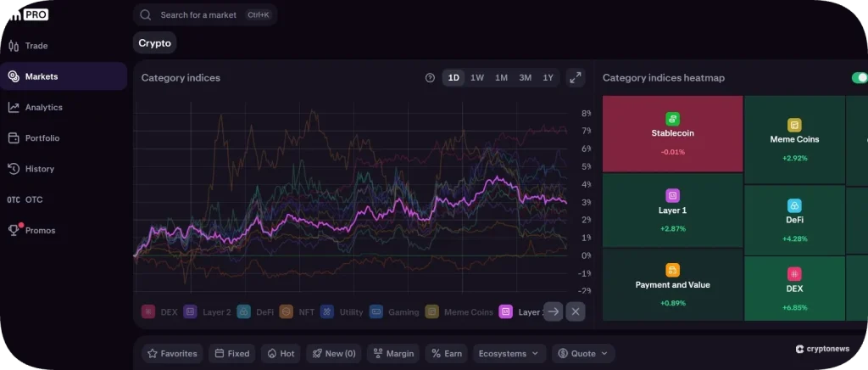Image resolution: width=868 pixels, height=370 pixels.
Task: Click the pink DEX tile icon
Action: point(794,274)
